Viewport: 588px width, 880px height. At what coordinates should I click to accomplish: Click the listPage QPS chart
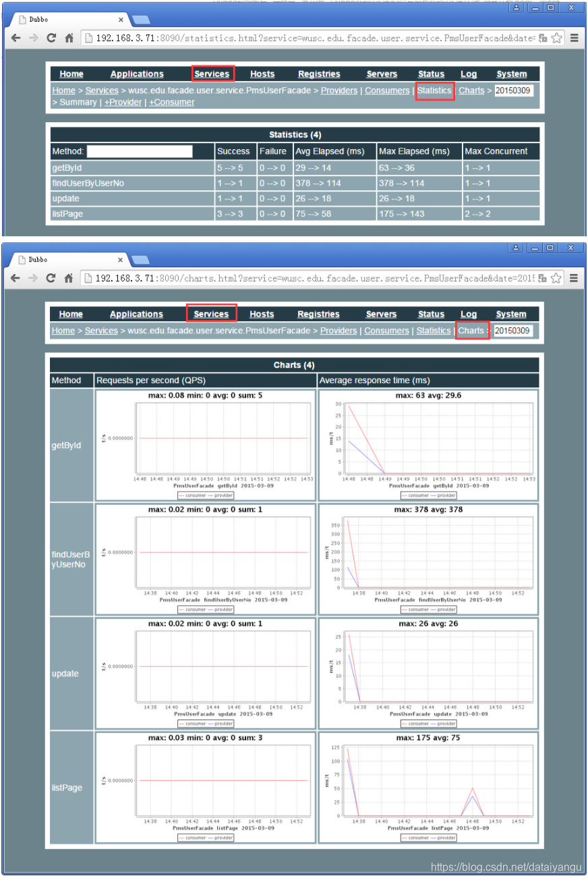pos(205,788)
